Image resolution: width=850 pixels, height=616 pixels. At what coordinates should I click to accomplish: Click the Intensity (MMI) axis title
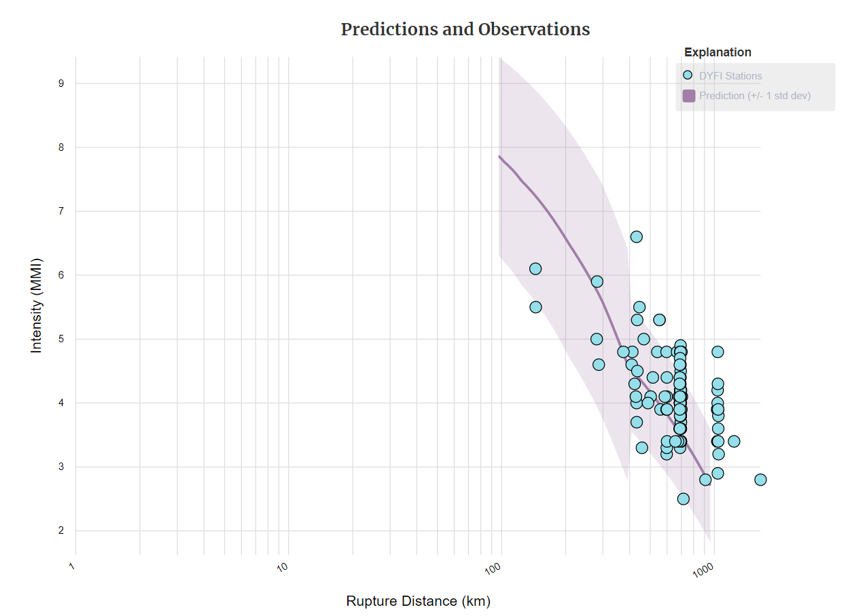coord(37,305)
